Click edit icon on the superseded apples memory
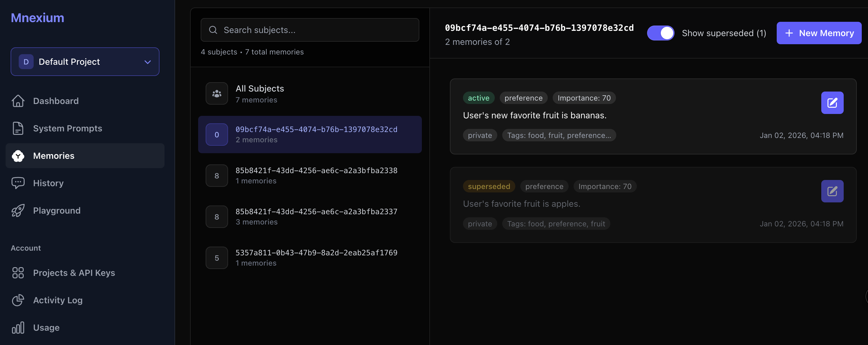The image size is (868, 345). tap(832, 191)
